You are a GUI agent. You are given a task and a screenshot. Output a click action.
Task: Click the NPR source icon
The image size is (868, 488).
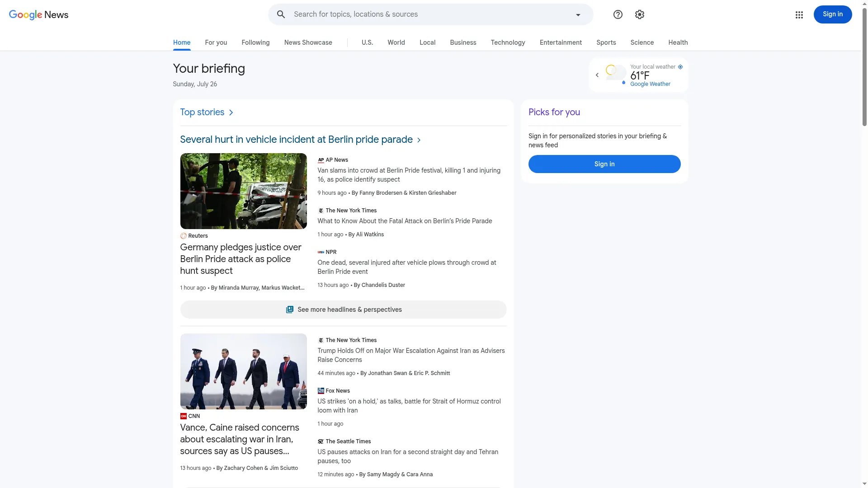point(321,252)
